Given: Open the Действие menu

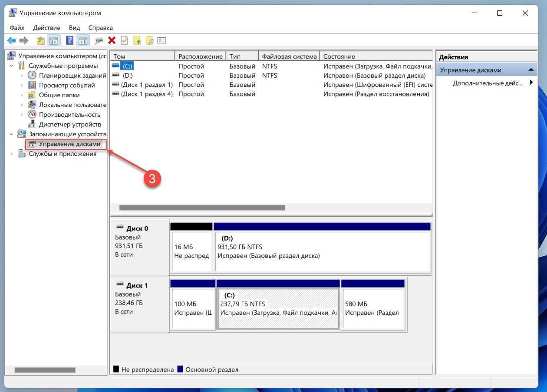Looking at the screenshot, I should point(46,28).
